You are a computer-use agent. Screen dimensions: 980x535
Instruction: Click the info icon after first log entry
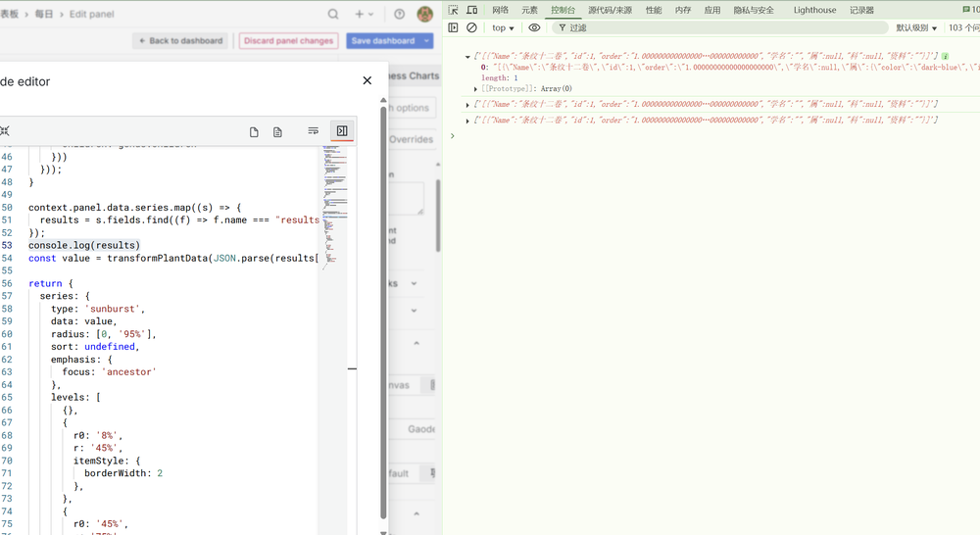point(945,56)
